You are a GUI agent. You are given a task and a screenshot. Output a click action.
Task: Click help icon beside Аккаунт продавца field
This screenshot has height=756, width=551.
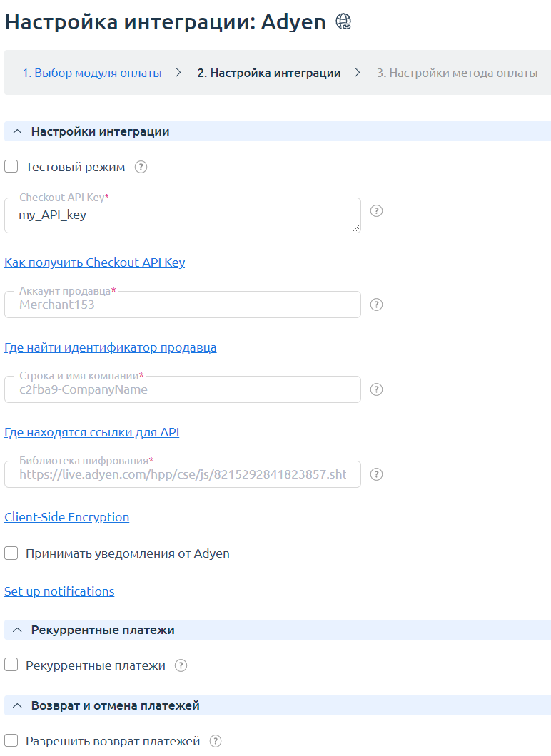pyautogui.click(x=377, y=305)
